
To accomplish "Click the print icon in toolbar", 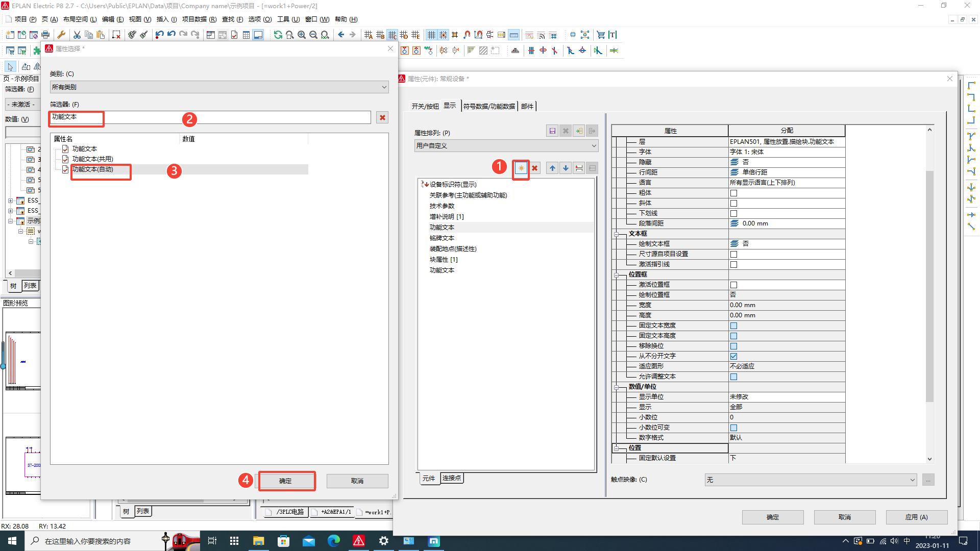I will pyautogui.click(x=45, y=35).
